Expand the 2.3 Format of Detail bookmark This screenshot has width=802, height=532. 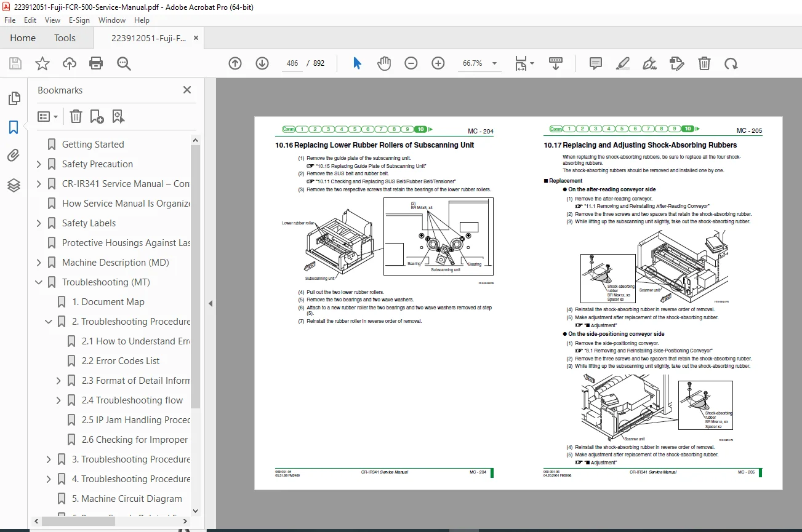(x=58, y=381)
